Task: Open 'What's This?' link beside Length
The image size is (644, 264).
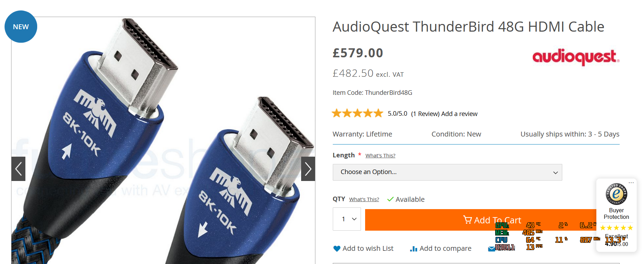Action: click(380, 156)
